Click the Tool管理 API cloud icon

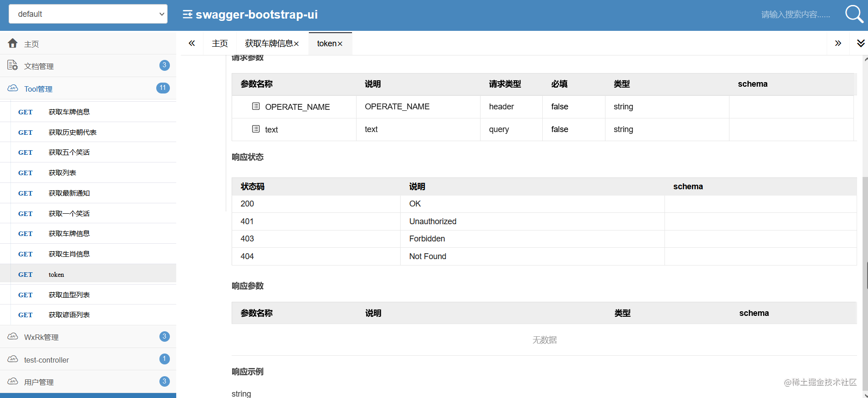[13, 88]
